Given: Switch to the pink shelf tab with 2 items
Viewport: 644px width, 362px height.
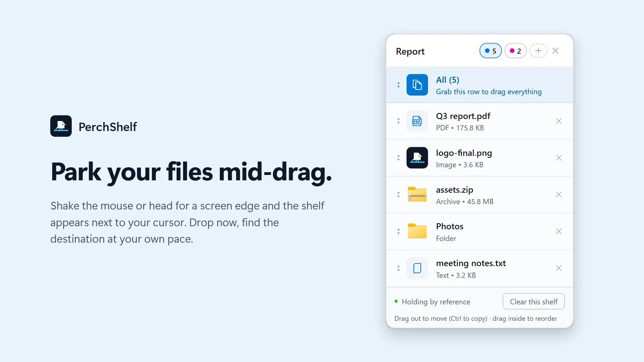Looking at the screenshot, I should [515, 51].
